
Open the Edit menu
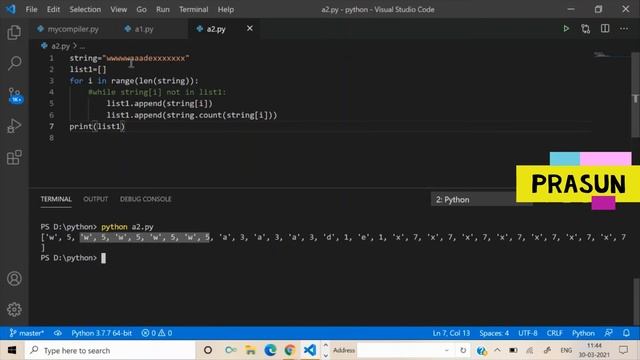click(x=53, y=9)
